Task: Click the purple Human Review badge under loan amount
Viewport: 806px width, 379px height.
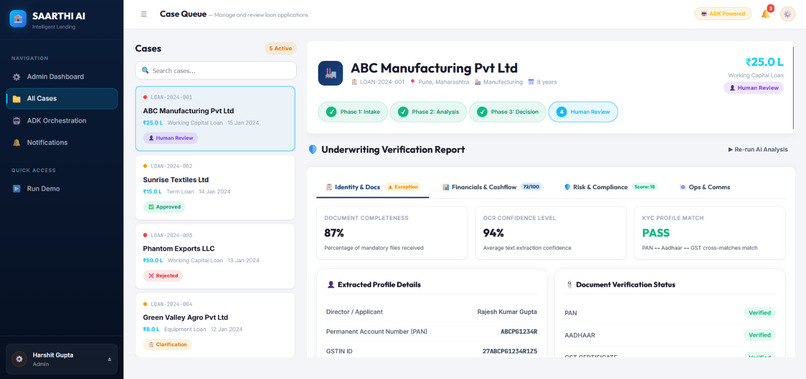Action: tap(754, 88)
